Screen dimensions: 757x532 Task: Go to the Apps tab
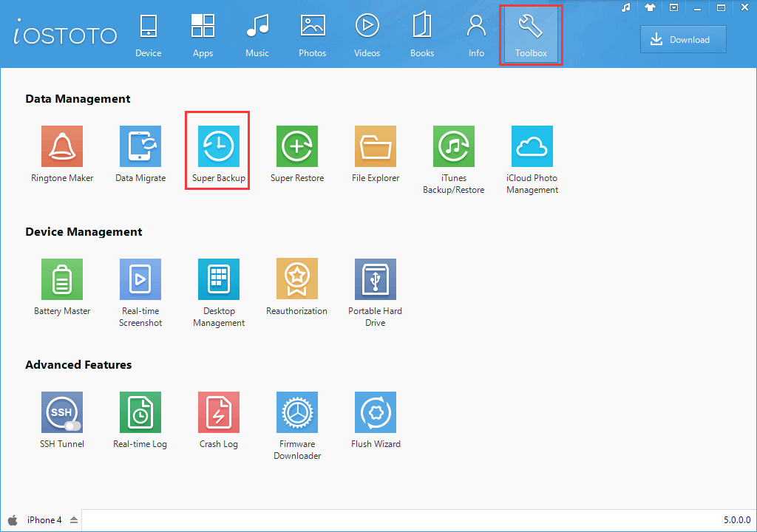coord(203,35)
